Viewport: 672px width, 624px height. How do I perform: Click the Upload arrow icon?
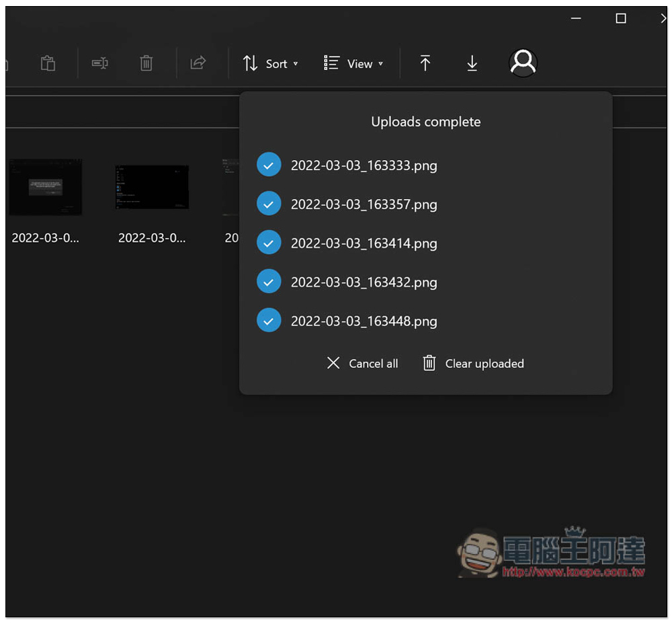click(425, 64)
